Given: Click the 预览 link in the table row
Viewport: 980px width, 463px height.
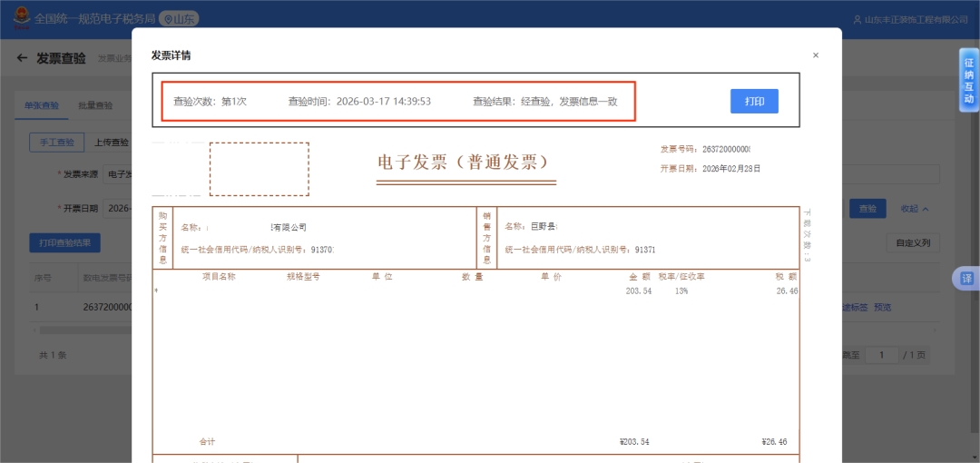Looking at the screenshot, I should coord(882,307).
